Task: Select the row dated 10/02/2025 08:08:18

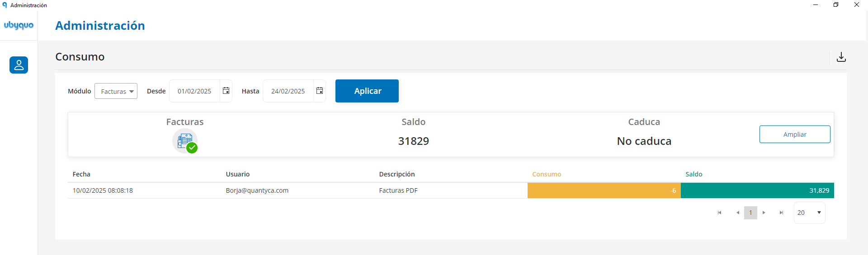Action: coord(451,190)
